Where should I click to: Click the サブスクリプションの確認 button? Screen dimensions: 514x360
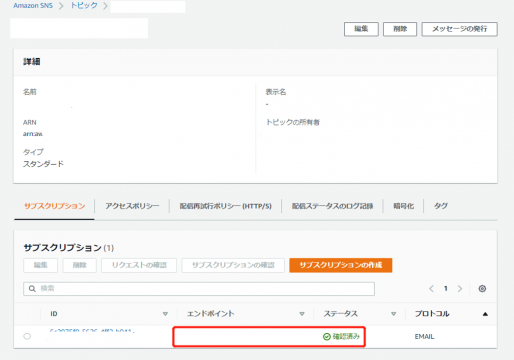pos(233,265)
